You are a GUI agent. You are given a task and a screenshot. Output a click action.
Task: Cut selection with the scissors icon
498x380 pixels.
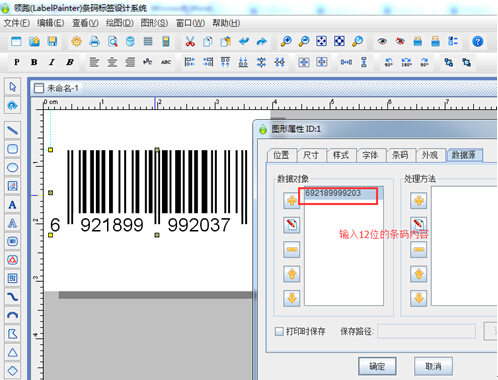click(x=190, y=41)
